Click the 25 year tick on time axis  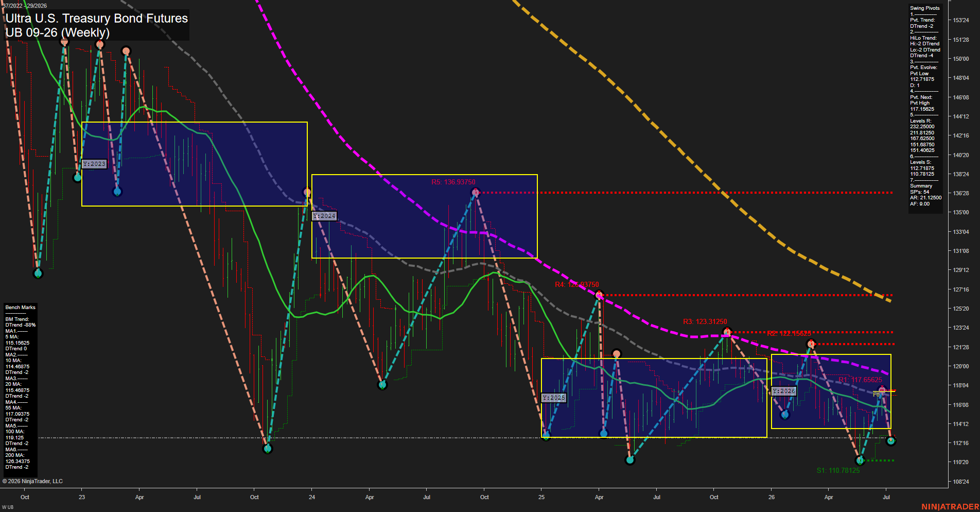coord(541,497)
